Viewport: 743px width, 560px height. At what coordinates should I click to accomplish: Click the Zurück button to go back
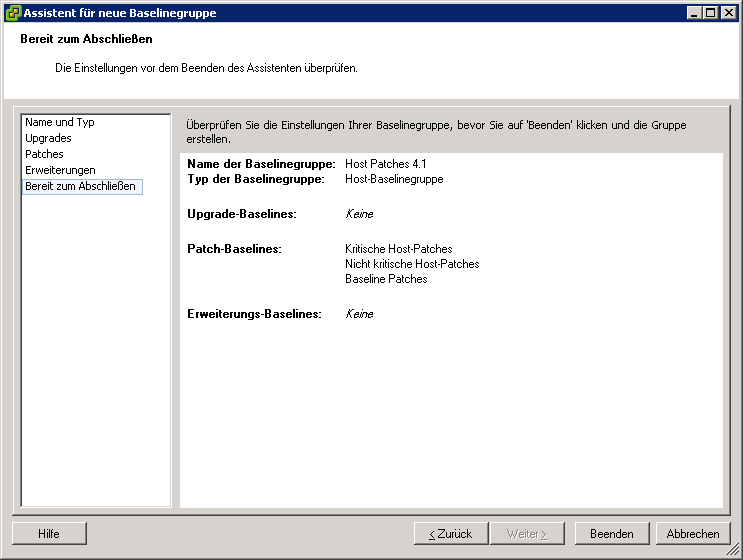[x=450, y=534]
